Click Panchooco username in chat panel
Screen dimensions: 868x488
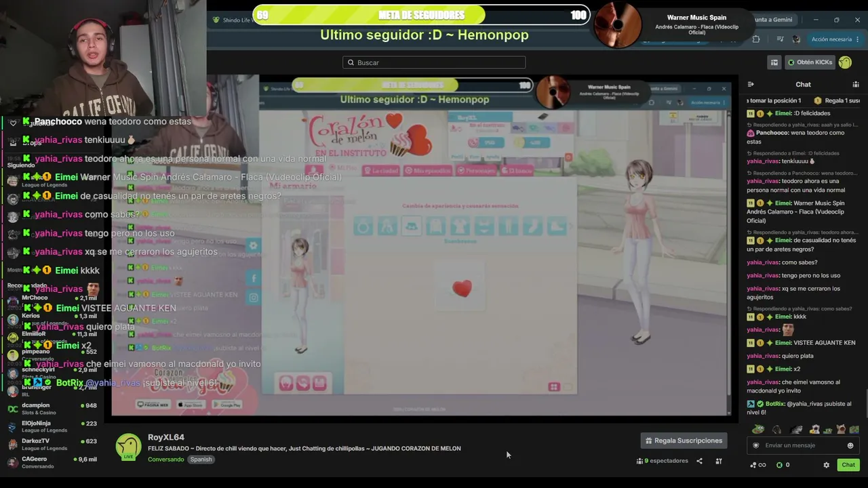tap(772, 133)
